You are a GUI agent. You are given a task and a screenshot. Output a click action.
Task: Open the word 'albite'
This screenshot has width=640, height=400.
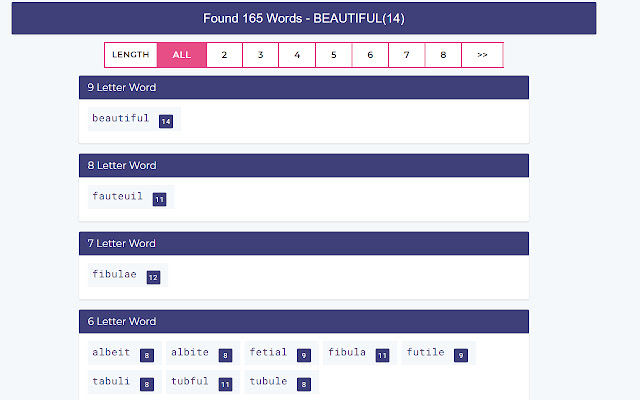coord(190,352)
